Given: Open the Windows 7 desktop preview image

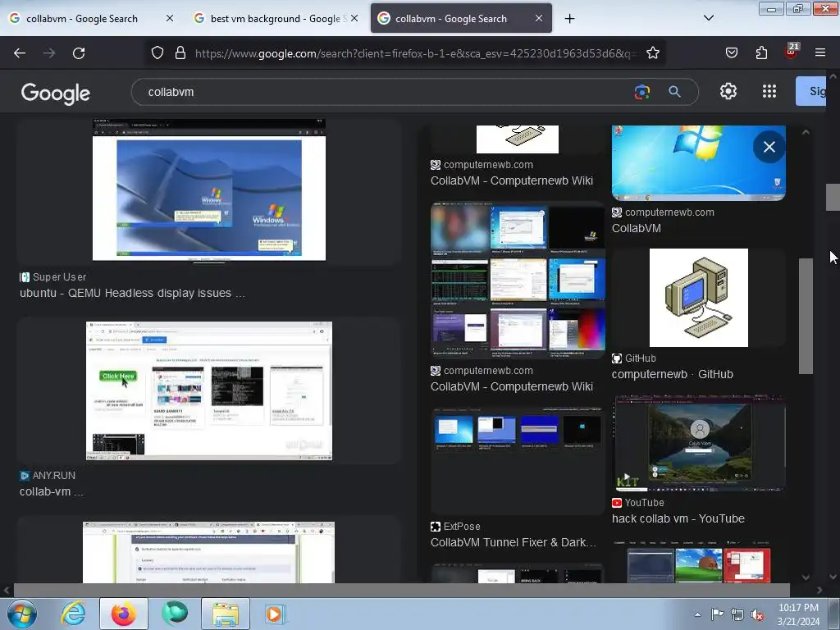Looking at the screenshot, I should 699,163.
